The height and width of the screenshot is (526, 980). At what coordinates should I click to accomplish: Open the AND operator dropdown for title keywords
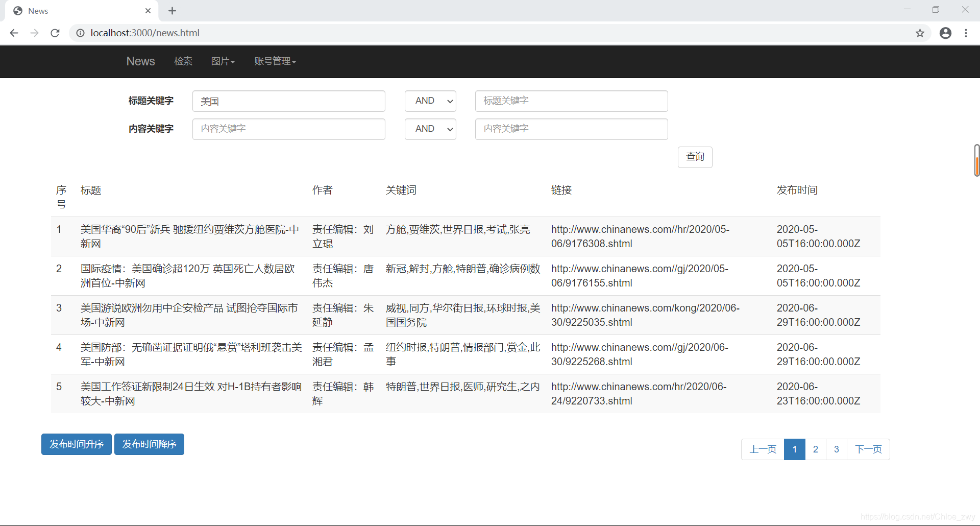[x=430, y=101]
